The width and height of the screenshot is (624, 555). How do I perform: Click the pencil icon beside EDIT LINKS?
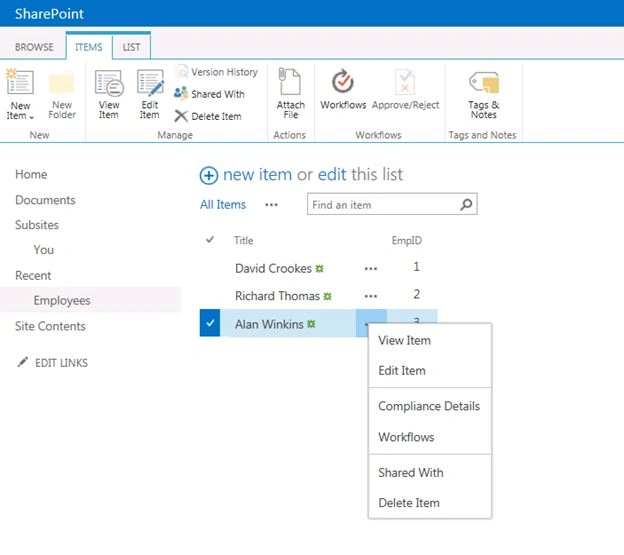[x=23, y=362]
